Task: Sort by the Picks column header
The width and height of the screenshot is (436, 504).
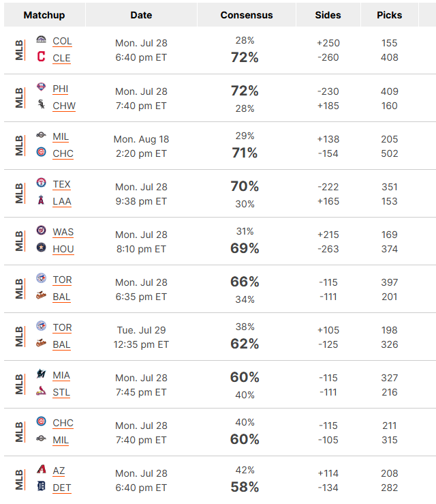Action: pos(389,15)
